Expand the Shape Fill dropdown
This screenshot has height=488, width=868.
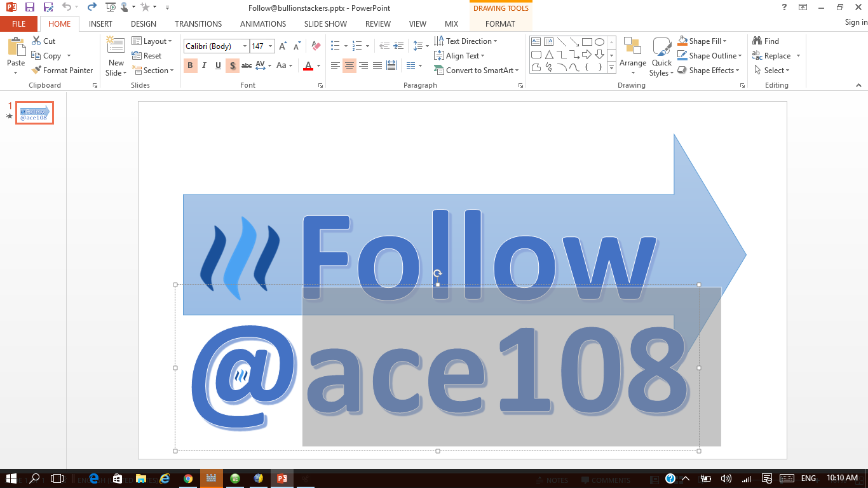click(x=702, y=41)
